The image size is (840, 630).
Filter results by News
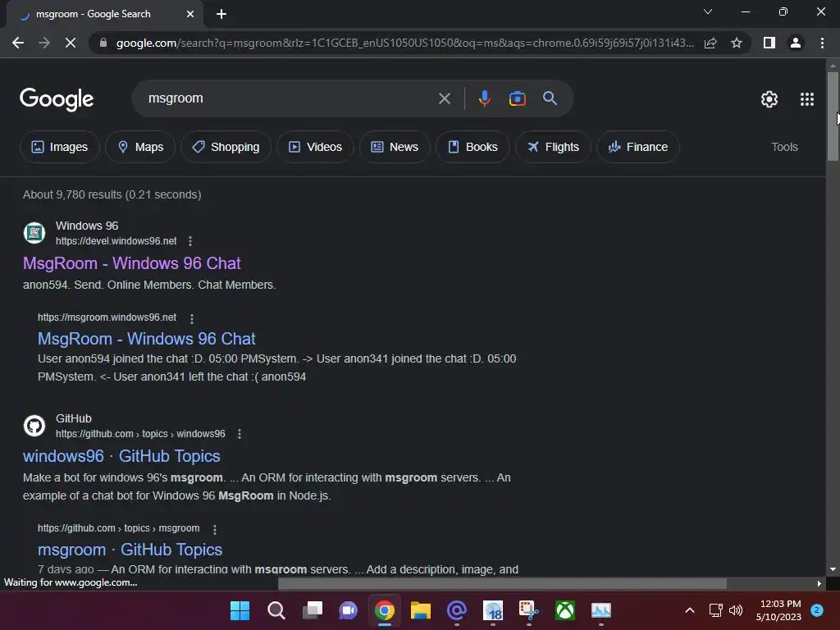(395, 147)
